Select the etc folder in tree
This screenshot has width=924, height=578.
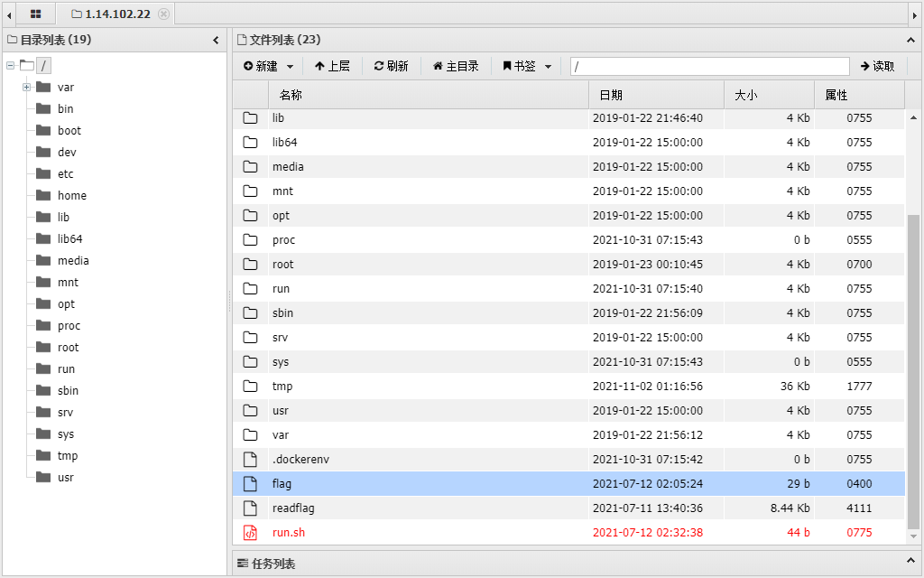click(x=65, y=174)
